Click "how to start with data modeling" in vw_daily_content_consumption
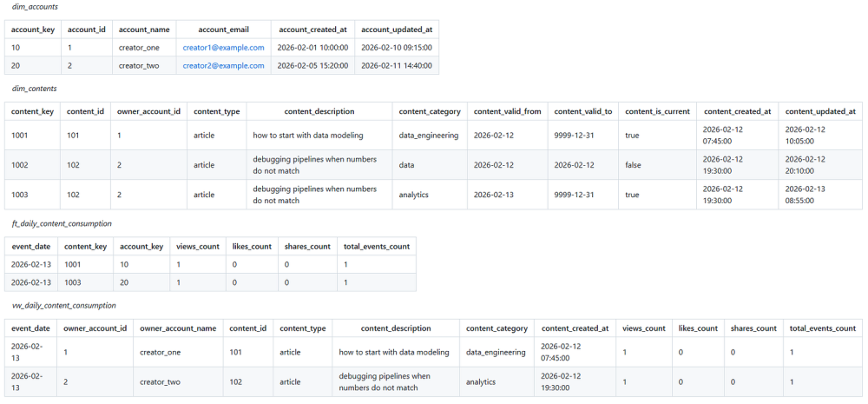 (394, 352)
